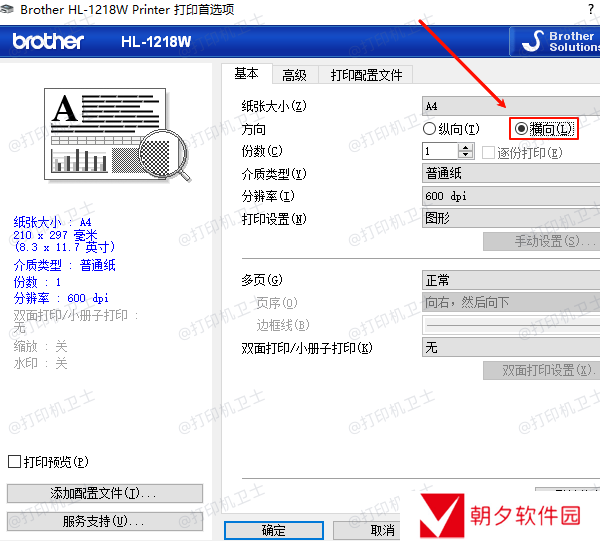Increase copies with the up spinner arrow
Image resolution: width=600 pixels, height=541 pixels.
466,146
